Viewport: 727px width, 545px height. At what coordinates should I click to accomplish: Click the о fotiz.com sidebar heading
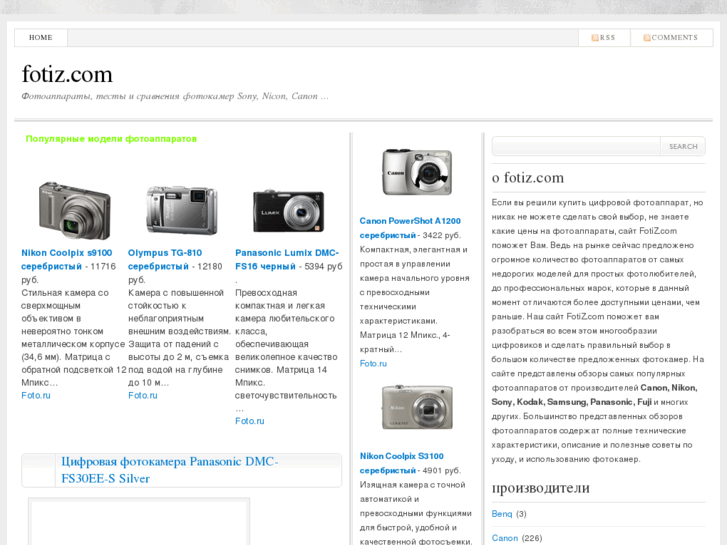pos(528,178)
